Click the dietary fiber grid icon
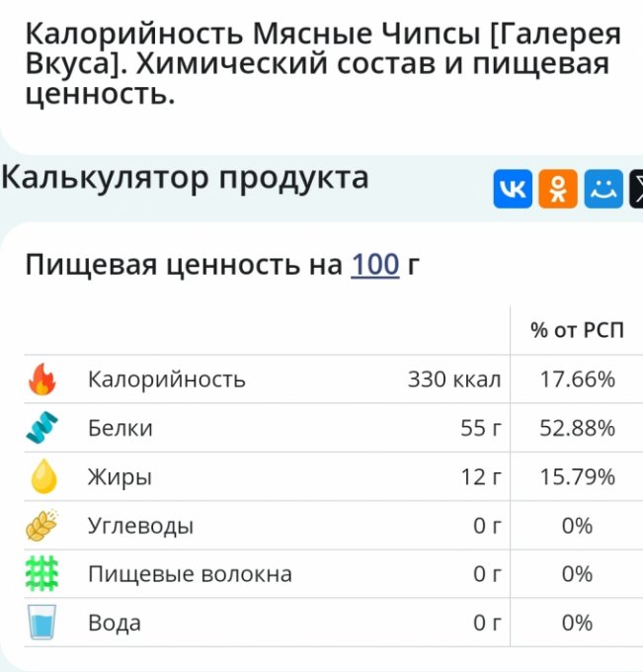Viewport: 643px width, 672px height. [x=41, y=574]
